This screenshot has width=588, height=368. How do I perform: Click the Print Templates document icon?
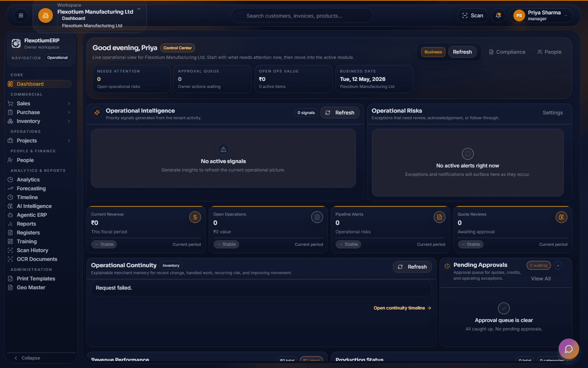[10, 279]
